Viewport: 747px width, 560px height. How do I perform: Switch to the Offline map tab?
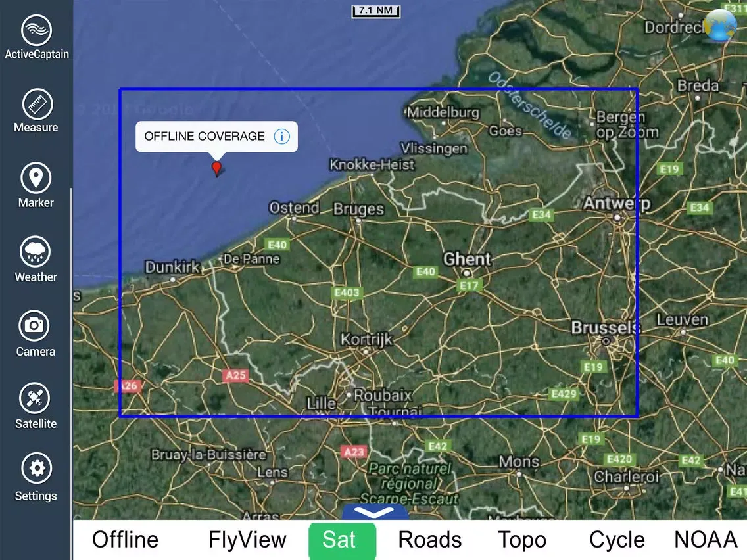point(126,540)
